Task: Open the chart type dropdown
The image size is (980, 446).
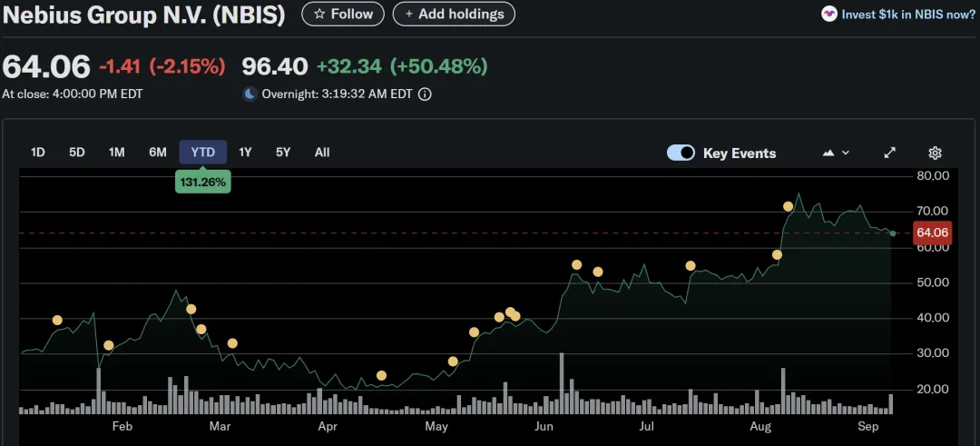Action: (x=836, y=153)
